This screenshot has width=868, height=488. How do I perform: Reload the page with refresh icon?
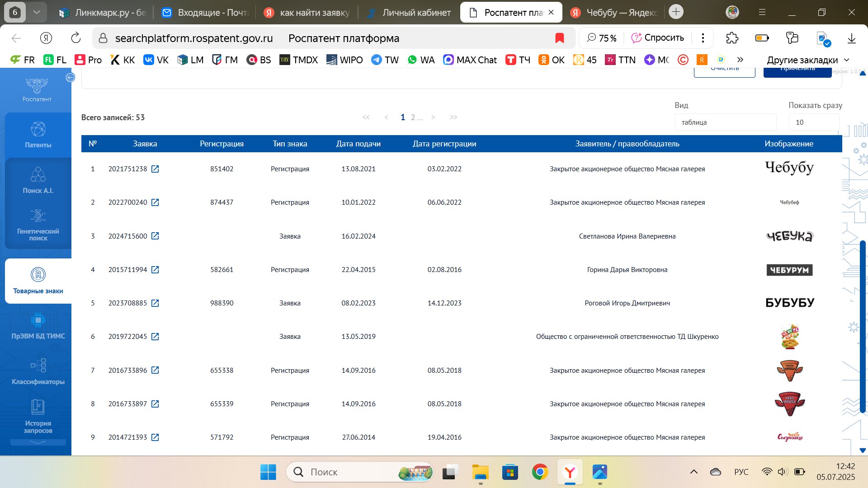click(x=76, y=38)
